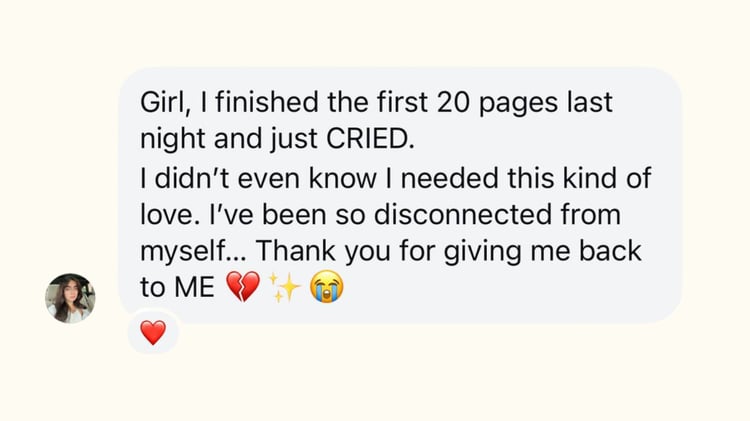750x421 pixels.
Task: Open the sender's profile picture
Action: click(70, 298)
